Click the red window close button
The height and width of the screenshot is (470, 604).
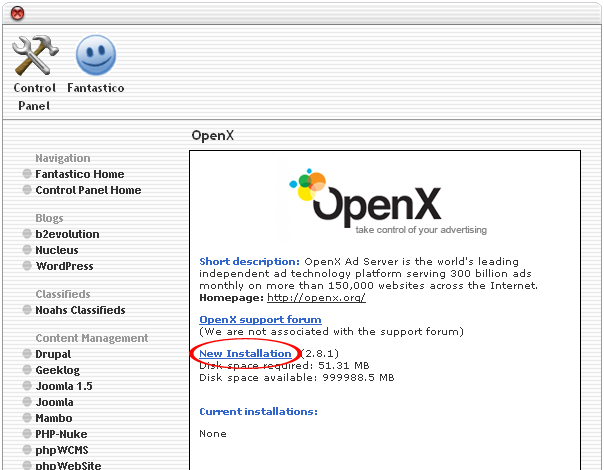[x=17, y=13]
